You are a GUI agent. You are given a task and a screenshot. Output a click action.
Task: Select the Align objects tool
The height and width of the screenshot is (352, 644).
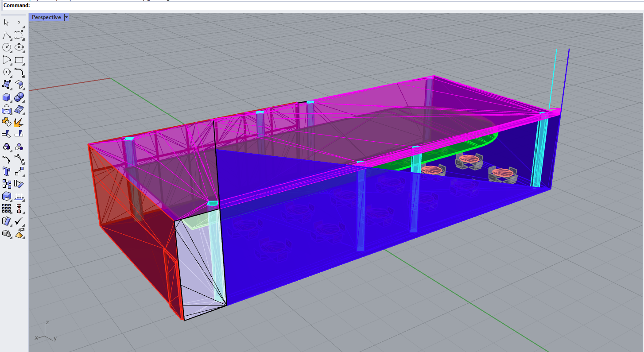pos(19,208)
